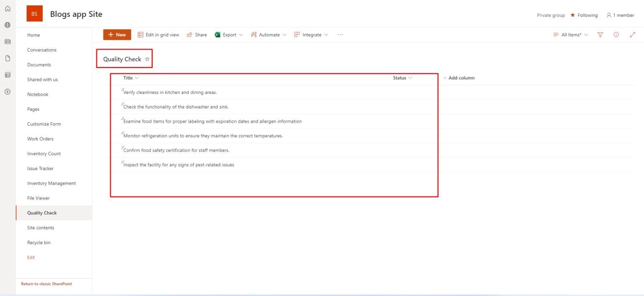Toggle Following for the site
The width and height of the screenshot is (644, 296).
click(x=584, y=15)
